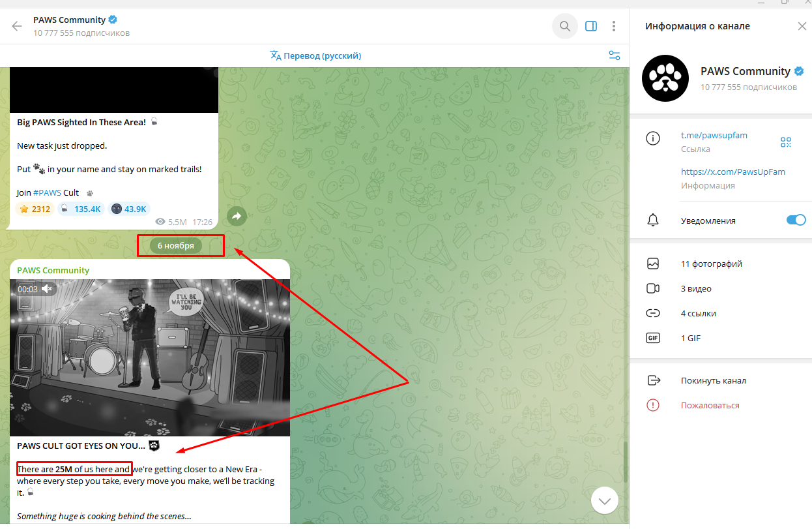Play the PAWS CULT stage video
This screenshot has height=529, width=812.
(x=150, y=357)
